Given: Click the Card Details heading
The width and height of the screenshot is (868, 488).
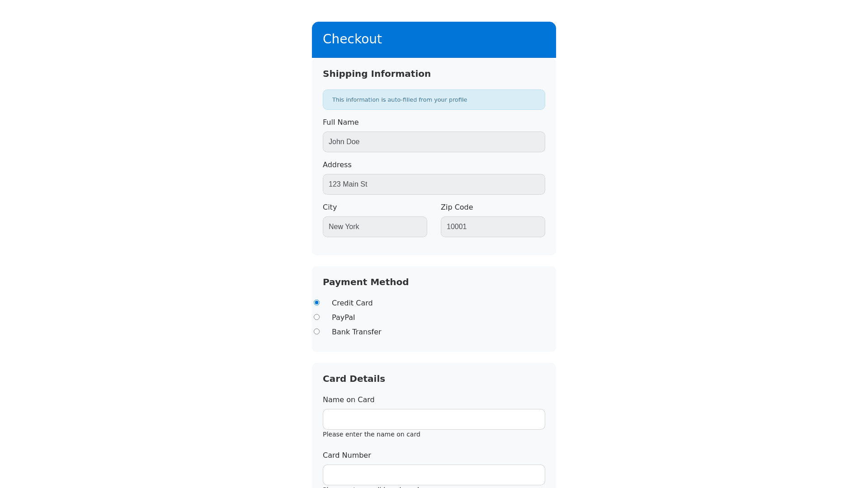Looking at the screenshot, I should click(354, 379).
